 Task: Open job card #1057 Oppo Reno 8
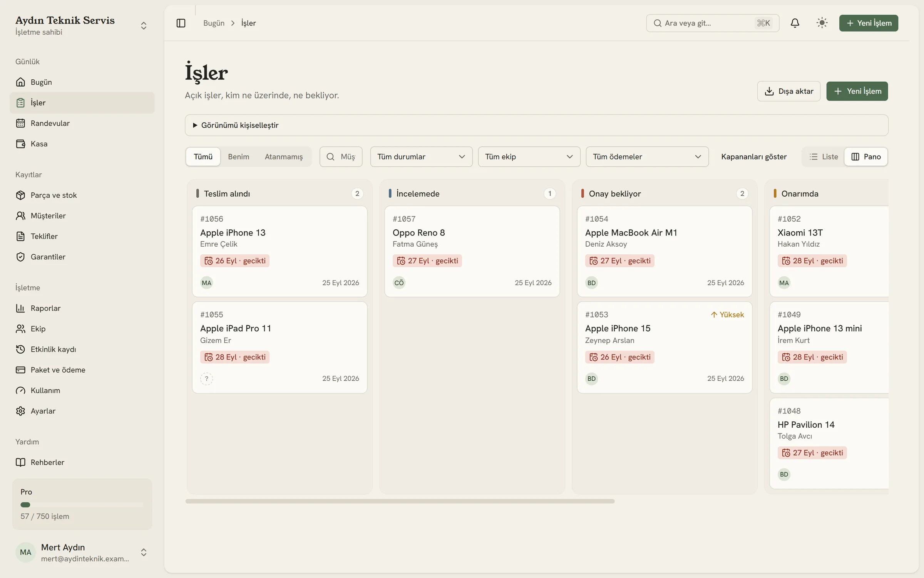(472, 251)
